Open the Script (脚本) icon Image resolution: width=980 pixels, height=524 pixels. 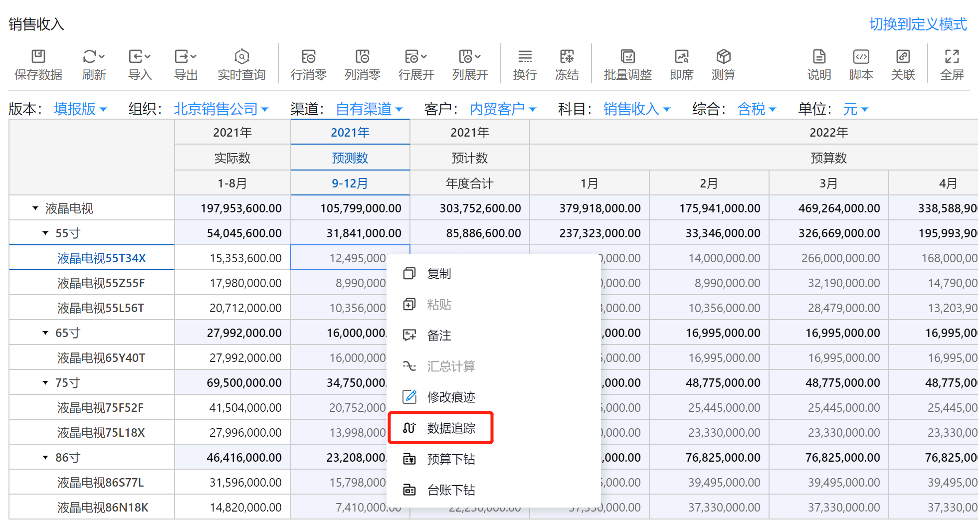click(861, 57)
